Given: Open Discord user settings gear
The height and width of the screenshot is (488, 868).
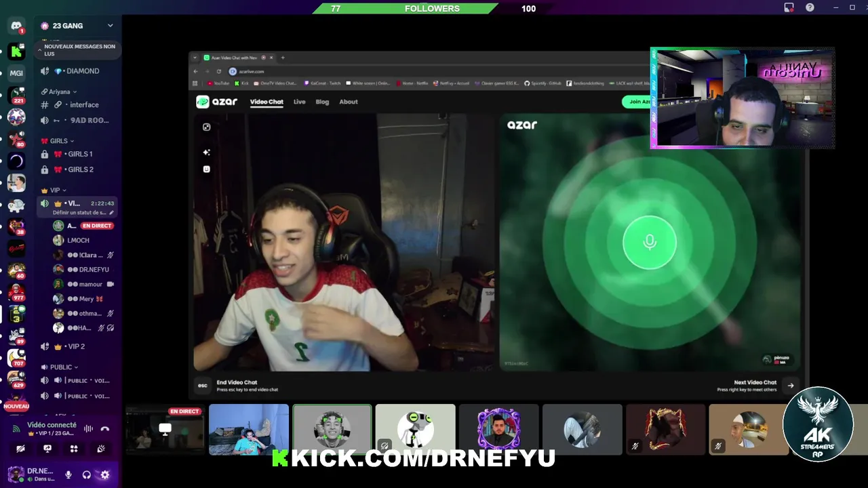Looking at the screenshot, I should click(104, 474).
